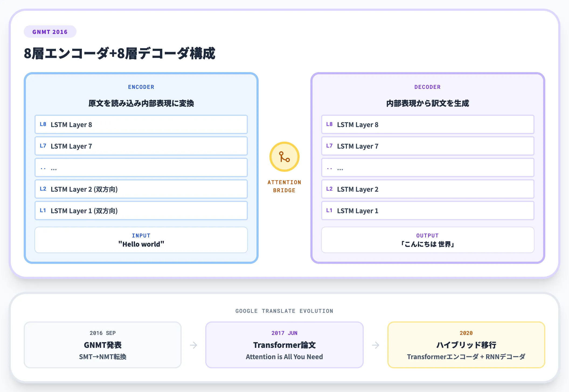Click the ATTENTION BRIDGE caption
This screenshot has height=392, width=569.
(284, 186)
